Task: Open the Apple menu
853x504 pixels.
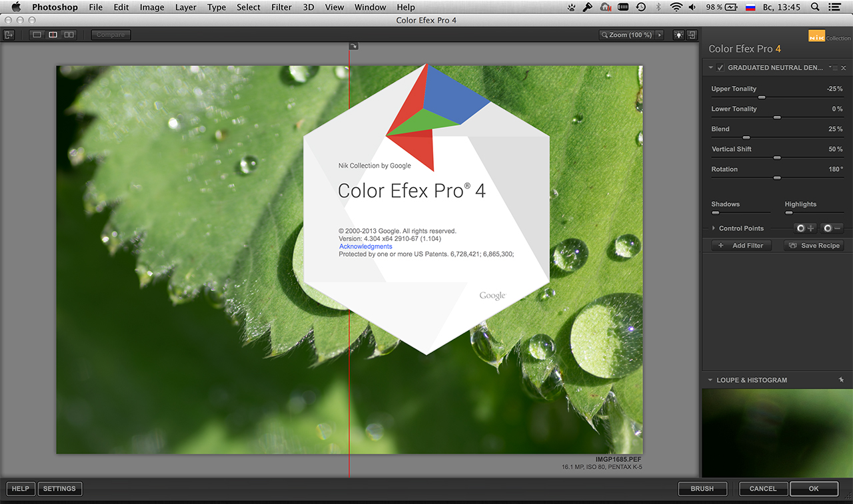Action: click(16, 7)
